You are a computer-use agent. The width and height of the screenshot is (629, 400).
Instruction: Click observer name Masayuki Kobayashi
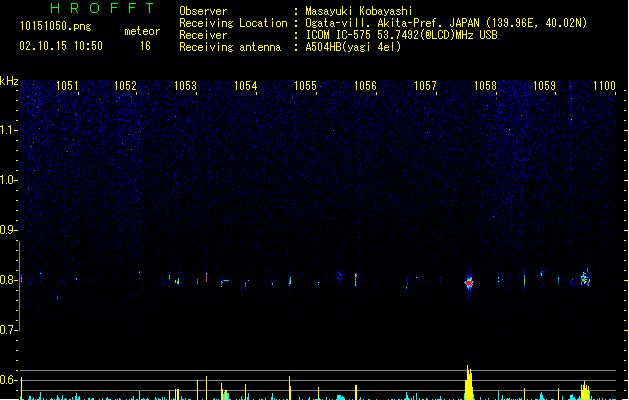359,11
